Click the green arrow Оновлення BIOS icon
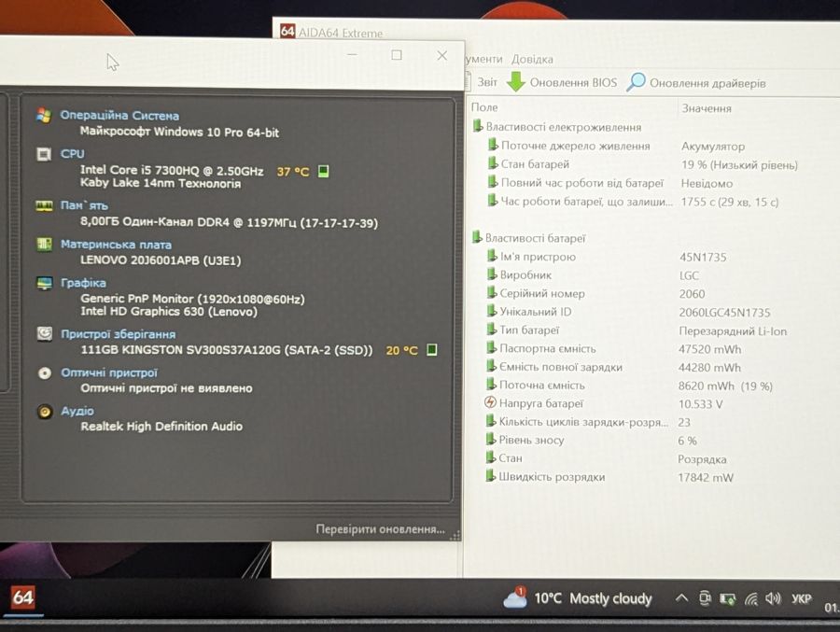The width and height of the screenshot is (840, 632). (516, 81)
